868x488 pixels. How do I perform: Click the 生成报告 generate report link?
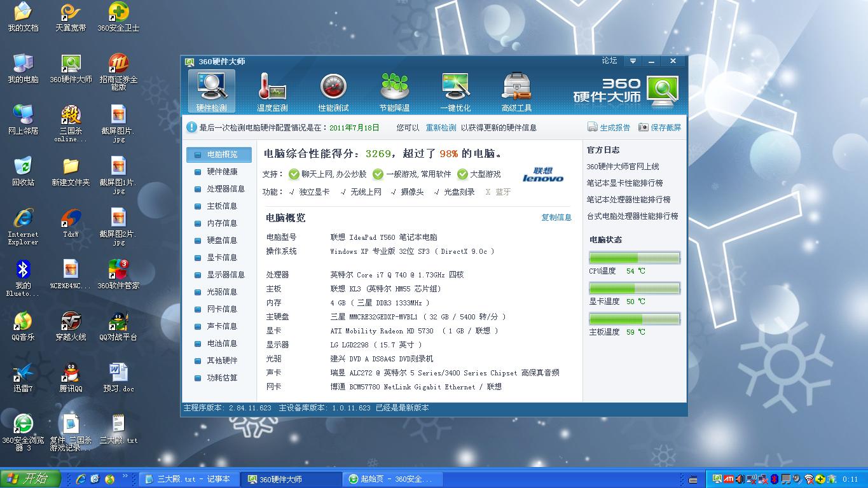609,127
